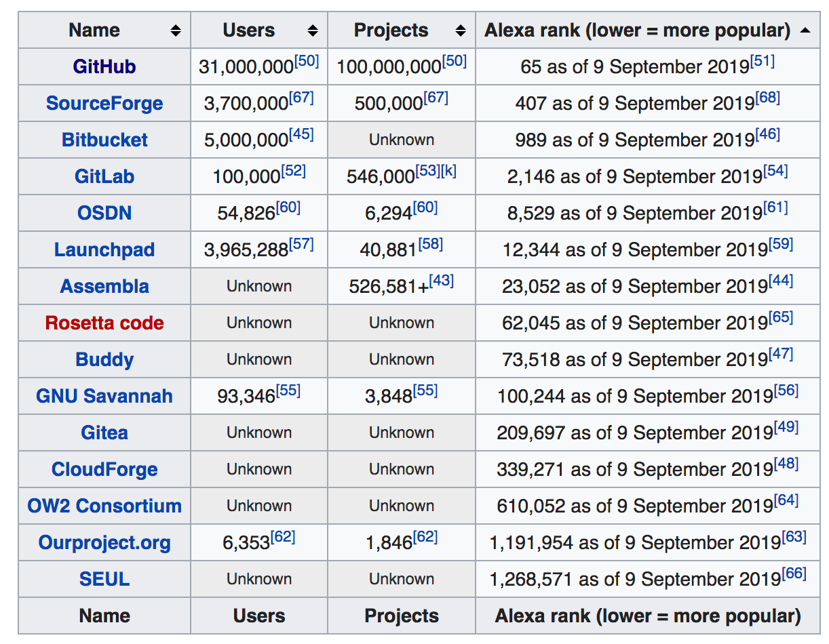The image size is (829, 644).
Task: Follow citation [54] in the GitLab row
Action: [x=775, y=171]
